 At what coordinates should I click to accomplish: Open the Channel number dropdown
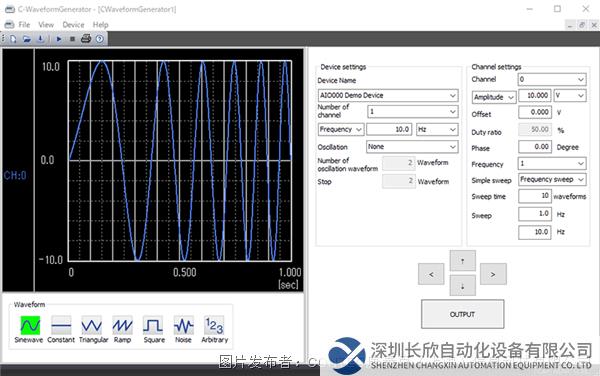(x=552, y=79)
